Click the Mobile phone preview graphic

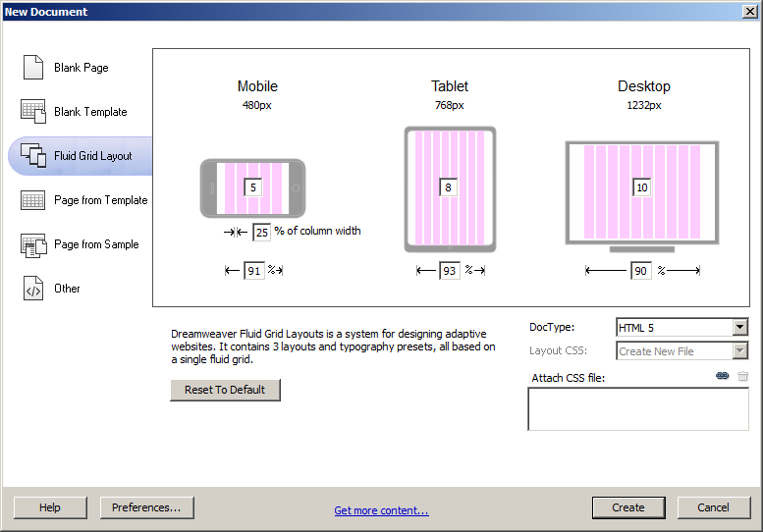click(x=253, y=188)
